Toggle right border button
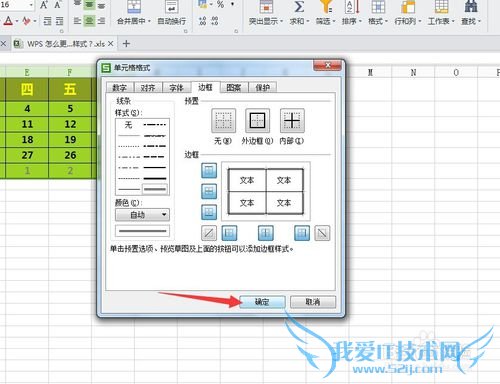This screenshot has height=384, width=500. [302, 233]
